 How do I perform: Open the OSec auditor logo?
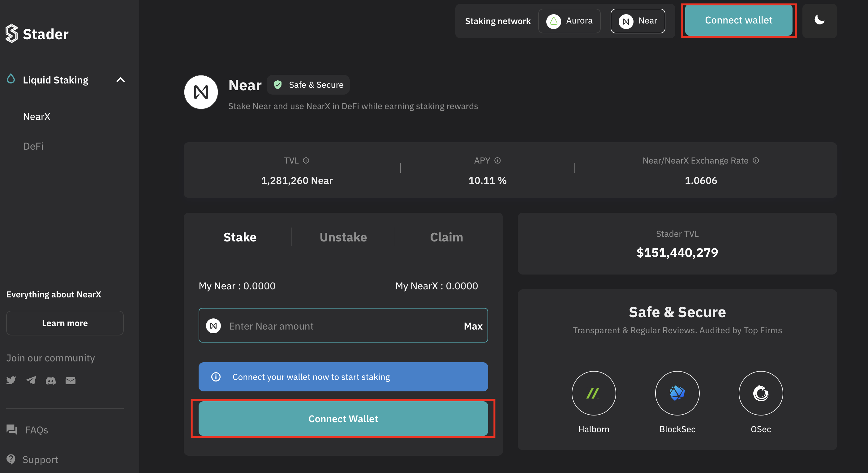tap(761, 393)
